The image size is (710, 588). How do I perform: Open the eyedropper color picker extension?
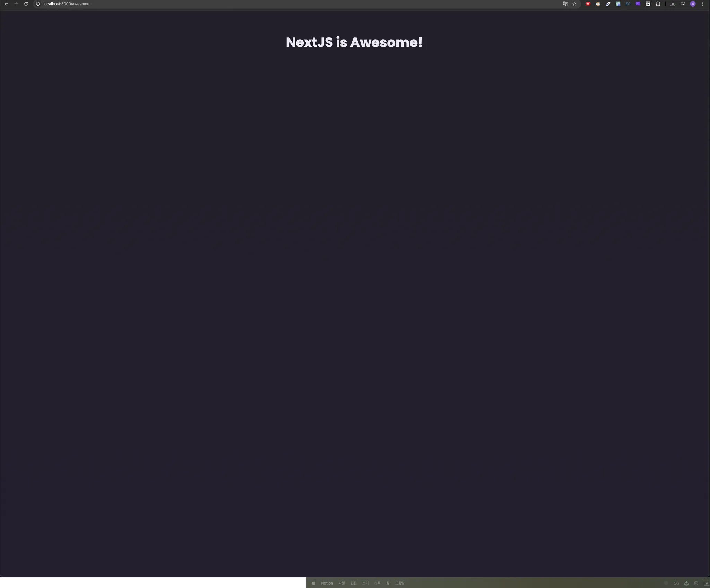point(608,4)
